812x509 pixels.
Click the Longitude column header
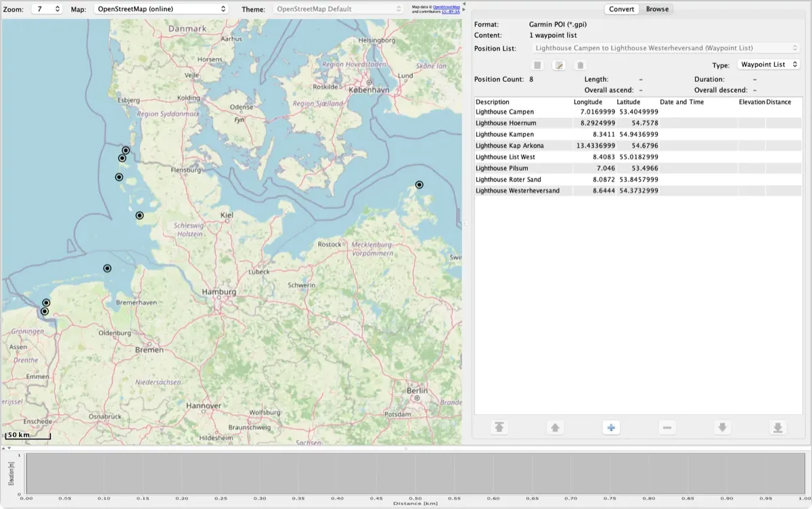(x=594, y=102)
